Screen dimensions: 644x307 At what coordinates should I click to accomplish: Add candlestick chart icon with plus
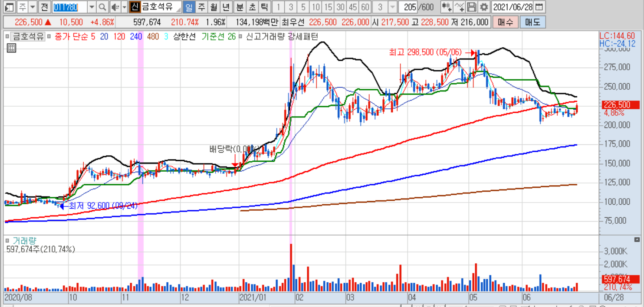point(447,7)
